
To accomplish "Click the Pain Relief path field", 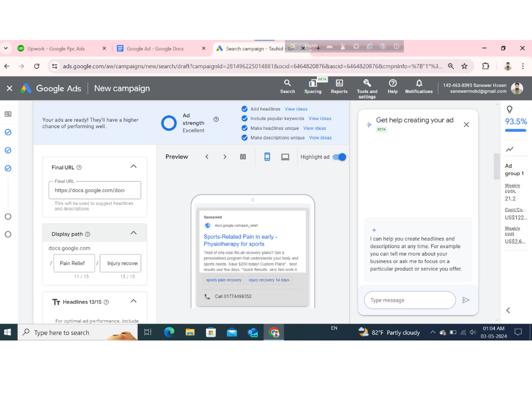I will (x=74, y=263).
